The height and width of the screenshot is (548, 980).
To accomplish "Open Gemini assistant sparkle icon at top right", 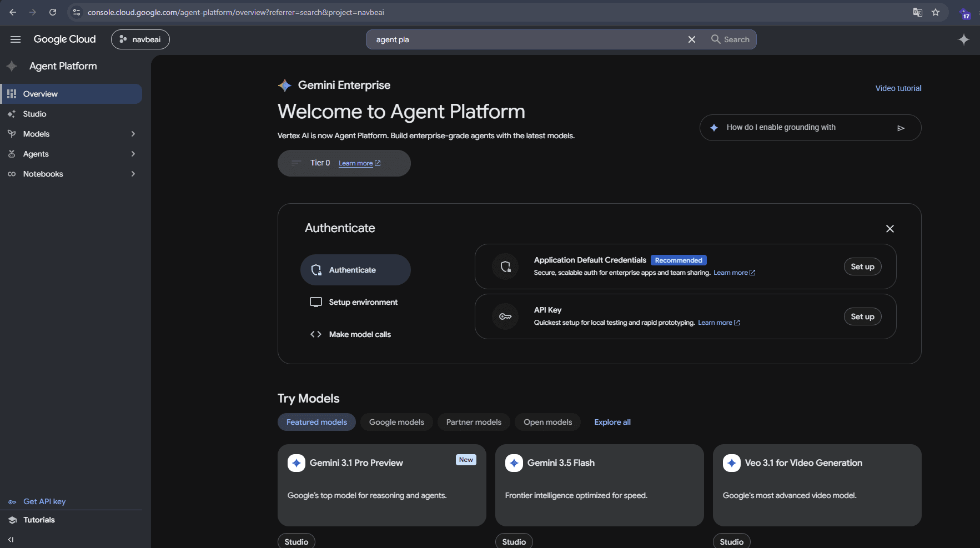I will [964, 39].
